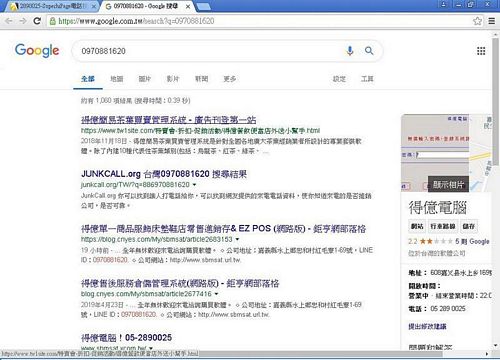Screen dimensions: 500x360
Task: Open the JUNKCALL.org 0970881620 result
Action: point(164,174)
